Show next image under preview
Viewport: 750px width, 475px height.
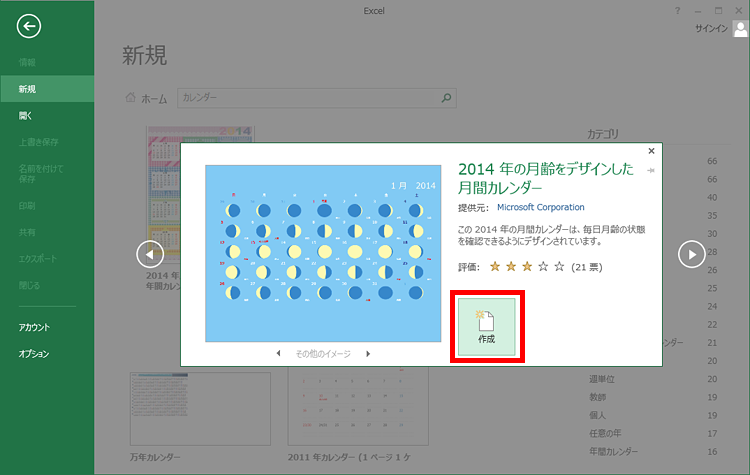pyautogui.click(x=368, y=353)
